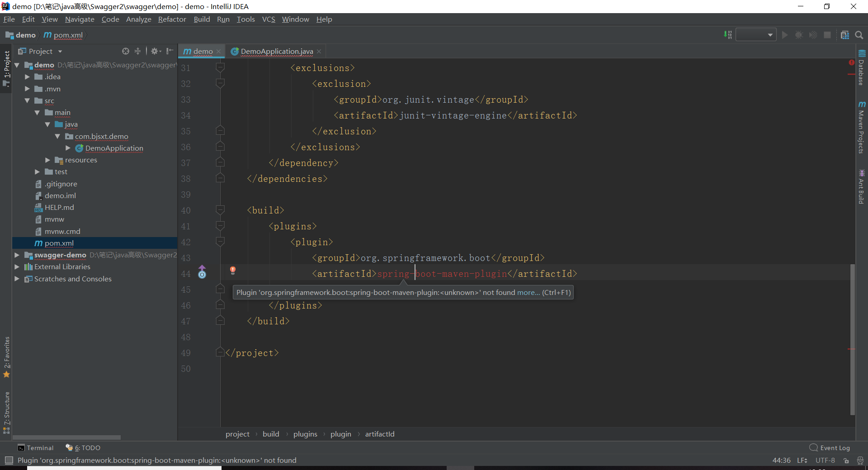Toggle the 1: Project tool window button

point(6,68)
